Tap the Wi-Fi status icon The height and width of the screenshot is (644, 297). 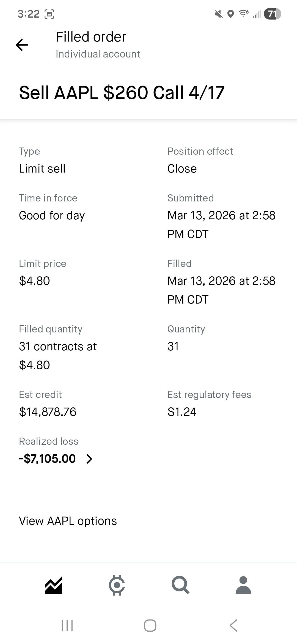pos(243,13)
